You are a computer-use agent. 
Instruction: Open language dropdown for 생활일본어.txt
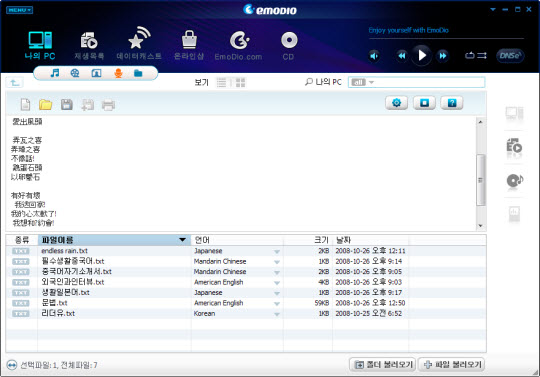[277, 293]
